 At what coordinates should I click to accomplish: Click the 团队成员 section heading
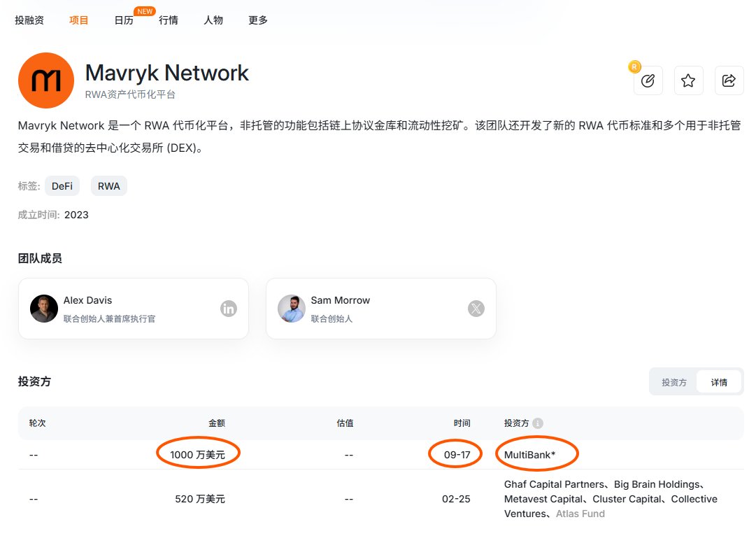(x=40, y=259)
